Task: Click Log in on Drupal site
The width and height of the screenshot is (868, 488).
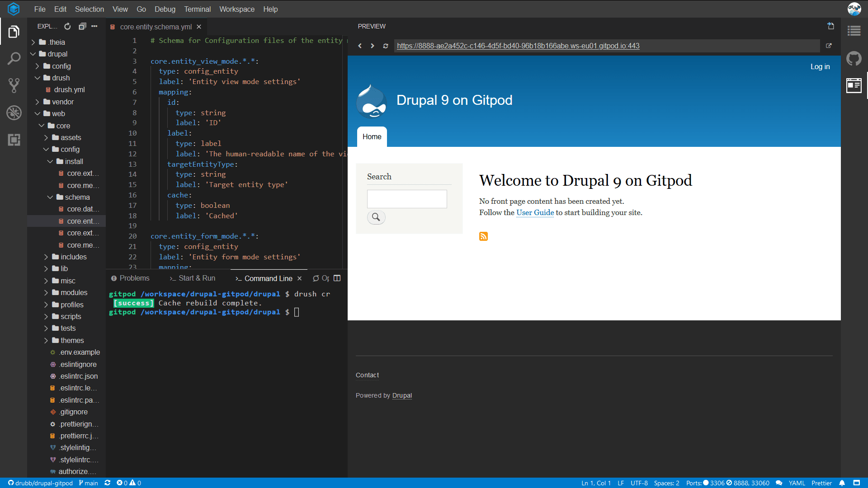Action: (820, 66)
